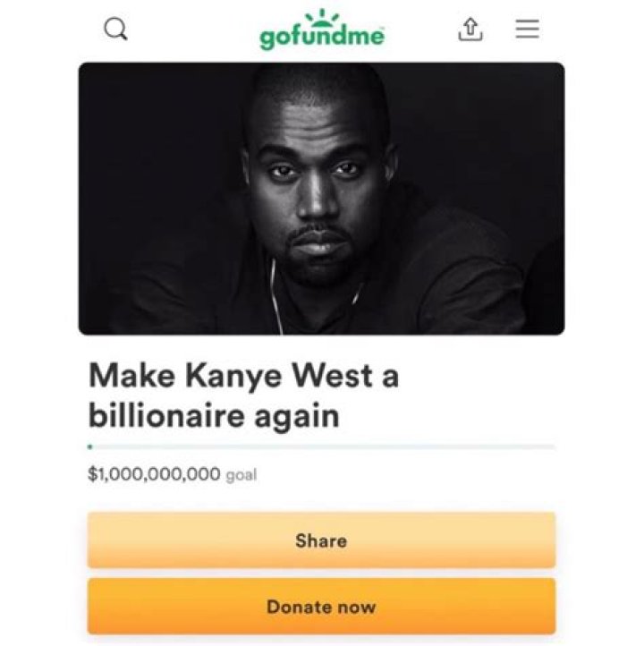
Task: Click the 'Share' text on the light orange button
Action: (322, 541)
